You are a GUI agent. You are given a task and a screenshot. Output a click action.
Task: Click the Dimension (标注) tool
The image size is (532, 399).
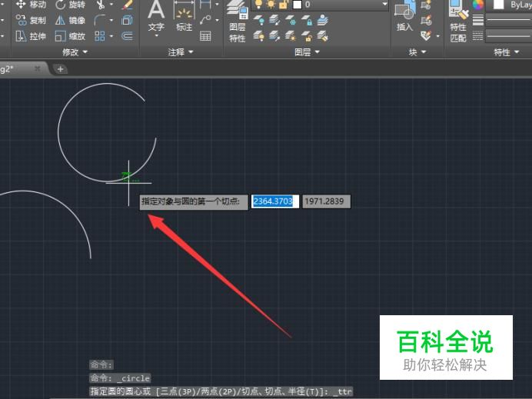tap(185, 16)
